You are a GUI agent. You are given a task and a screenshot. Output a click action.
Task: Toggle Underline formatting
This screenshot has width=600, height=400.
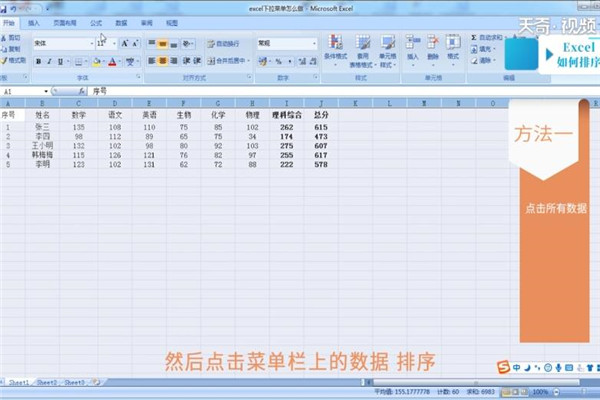click(60, 61)
